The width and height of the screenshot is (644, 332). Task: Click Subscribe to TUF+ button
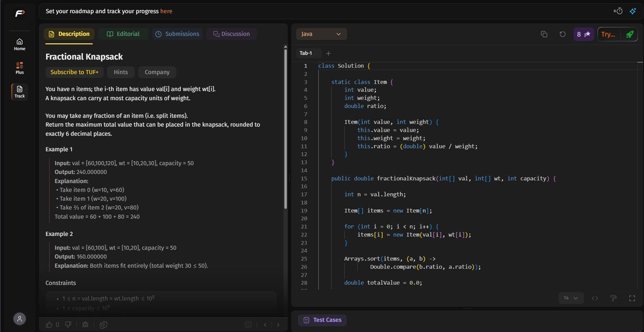coord(74,72)
